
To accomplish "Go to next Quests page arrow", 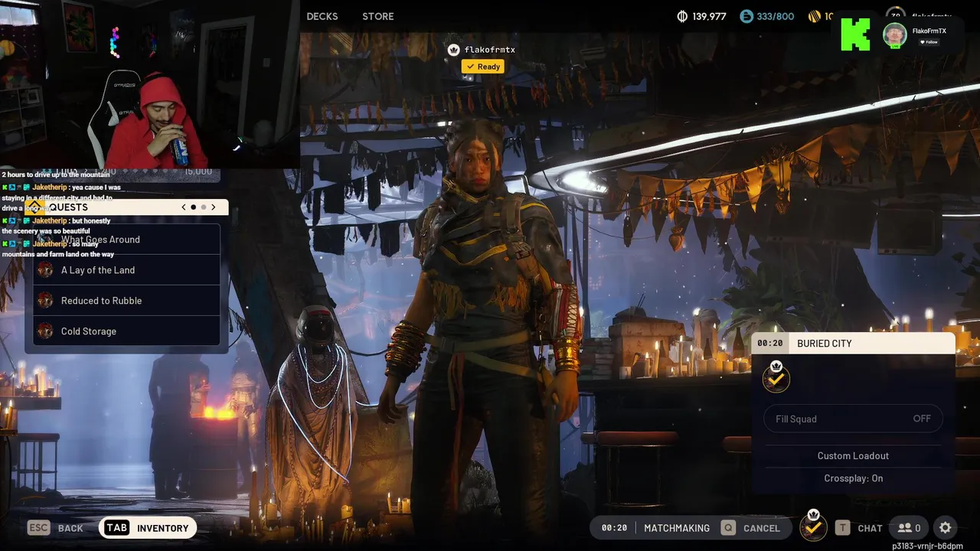I will click(x=214, y=207).
